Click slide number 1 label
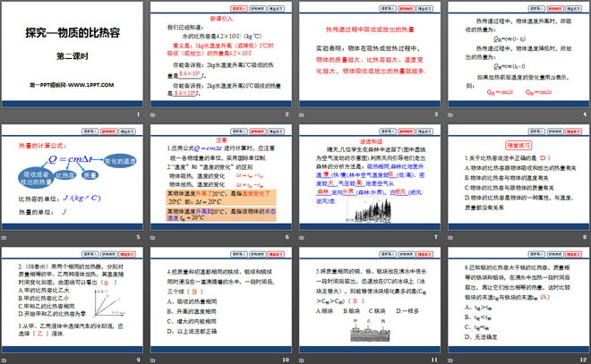 [138, 114]
